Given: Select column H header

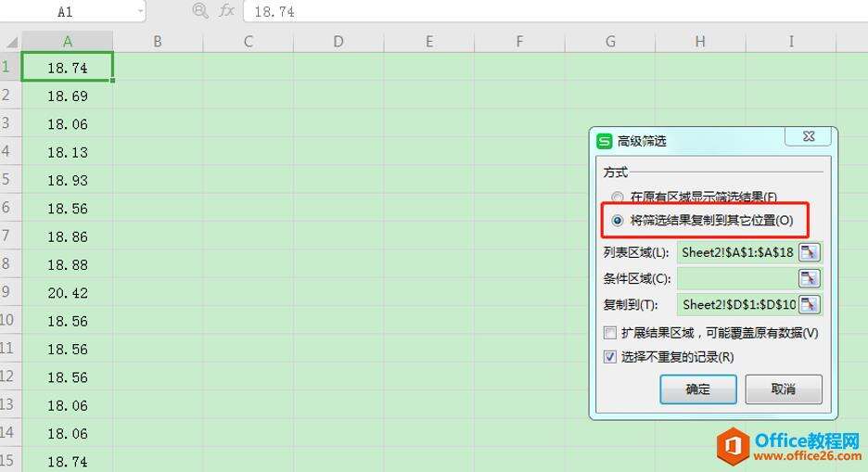Looking at the screenshot, I should coord(700,42).
